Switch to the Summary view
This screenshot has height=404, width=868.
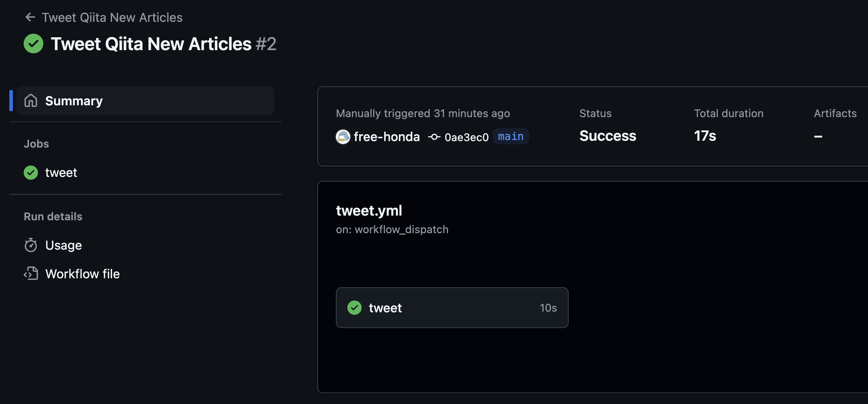[73, 101]
